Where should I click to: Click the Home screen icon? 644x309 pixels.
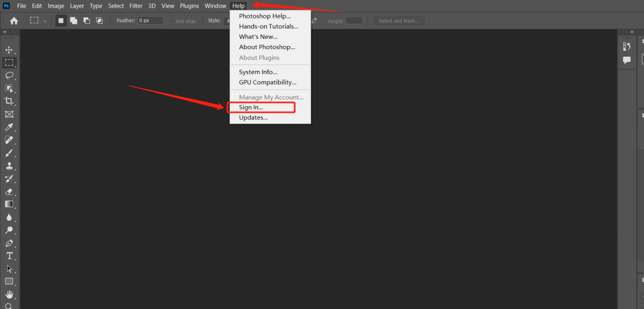coord(14,20)
